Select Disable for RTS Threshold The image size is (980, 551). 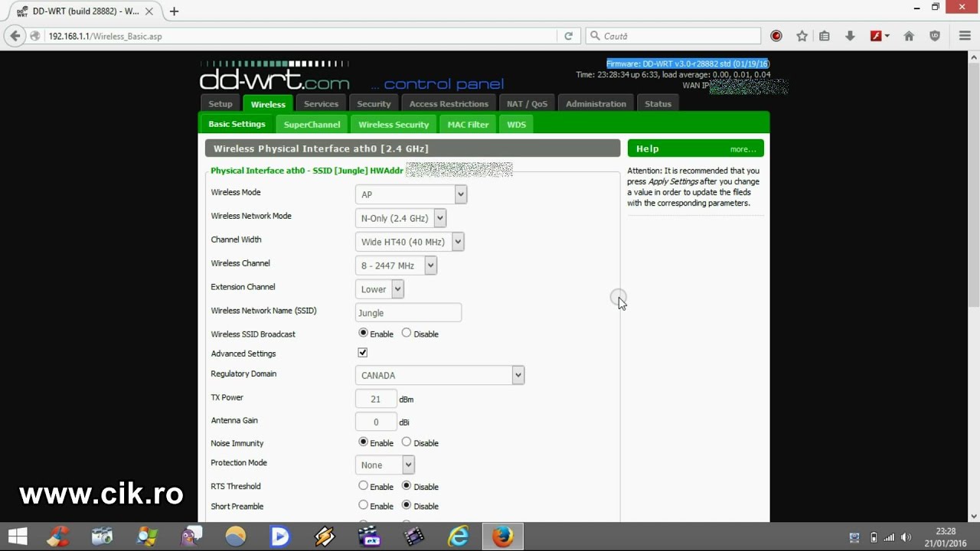[407, 486]
